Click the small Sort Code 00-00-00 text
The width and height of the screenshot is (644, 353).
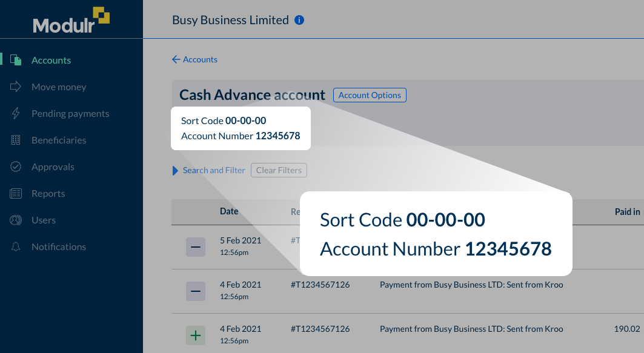click(224, 120)
